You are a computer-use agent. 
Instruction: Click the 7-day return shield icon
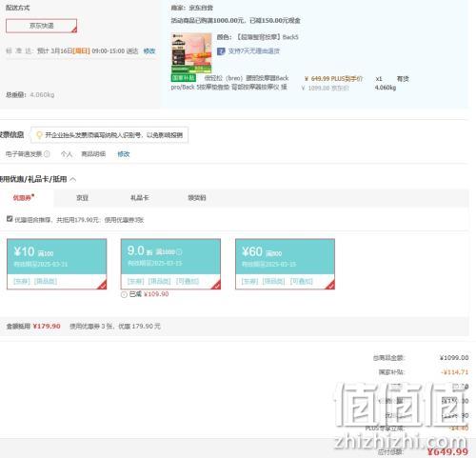[221, 51]
